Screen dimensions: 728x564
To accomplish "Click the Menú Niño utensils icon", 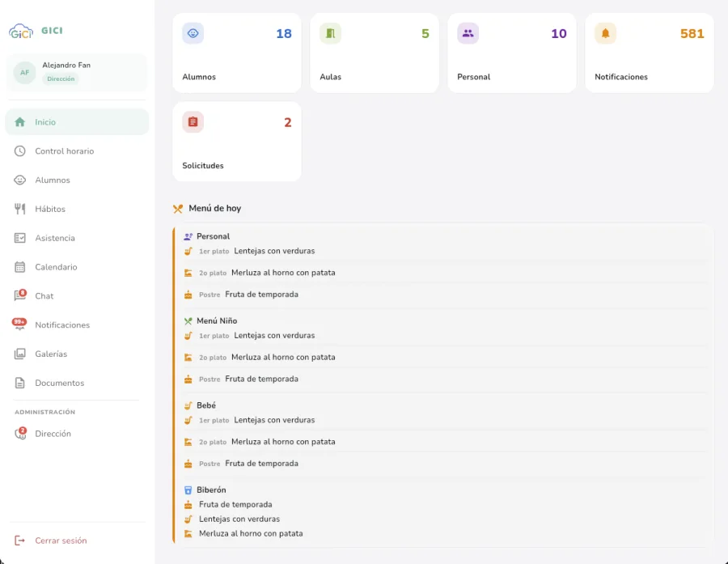I will pyautogui.click(x=188, y=321).
